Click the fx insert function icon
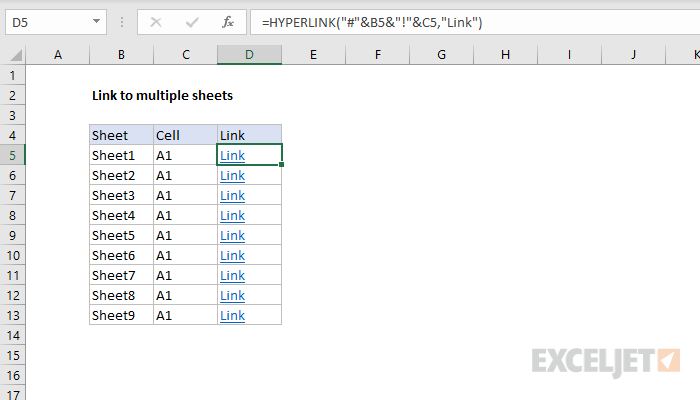This screenshot has height=400, width=700. [227, 21]
